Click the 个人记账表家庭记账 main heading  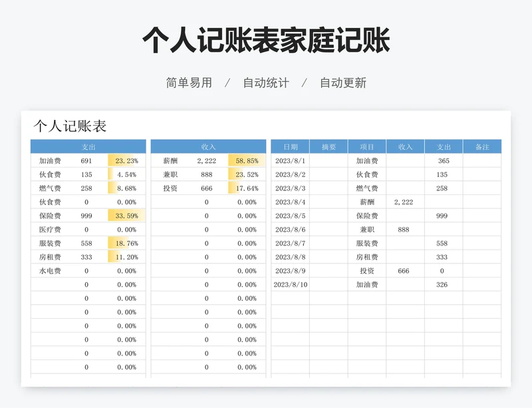266,40
